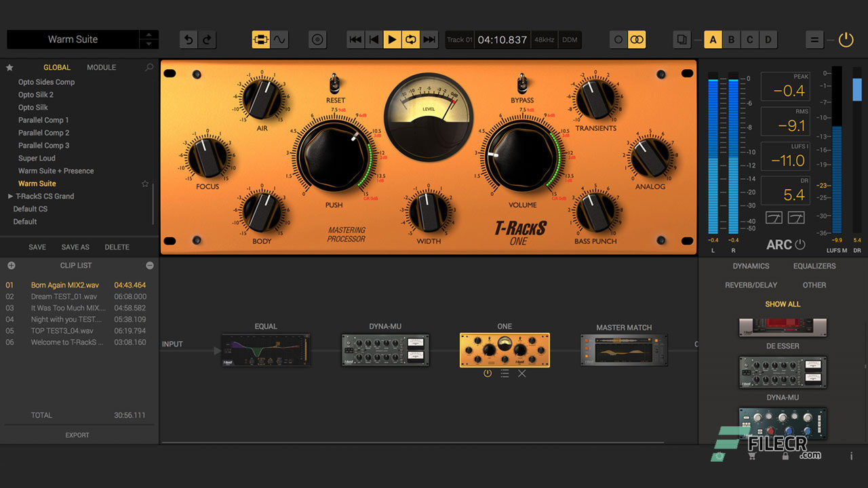Flip the BYPASS switch on T-RackS ONE
868x488 pixels.
pos(522,84)
